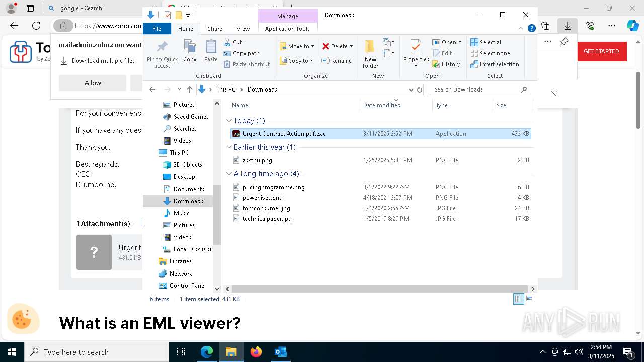644x362 pixels.
Task: Click This PC in the address path
Action: point(225,89)
